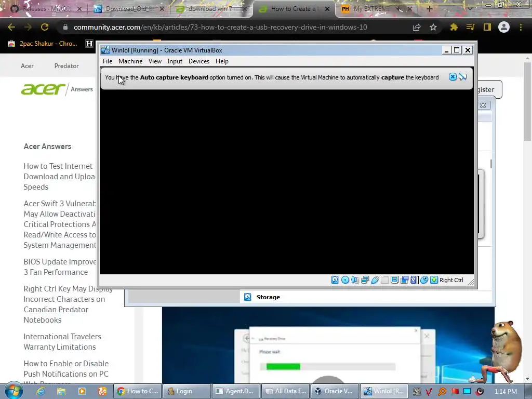This screenshot has width=532, height=399.
Task: Open BIOS Update Improves Fan Performance link
Action: click(x=60, y=267)
